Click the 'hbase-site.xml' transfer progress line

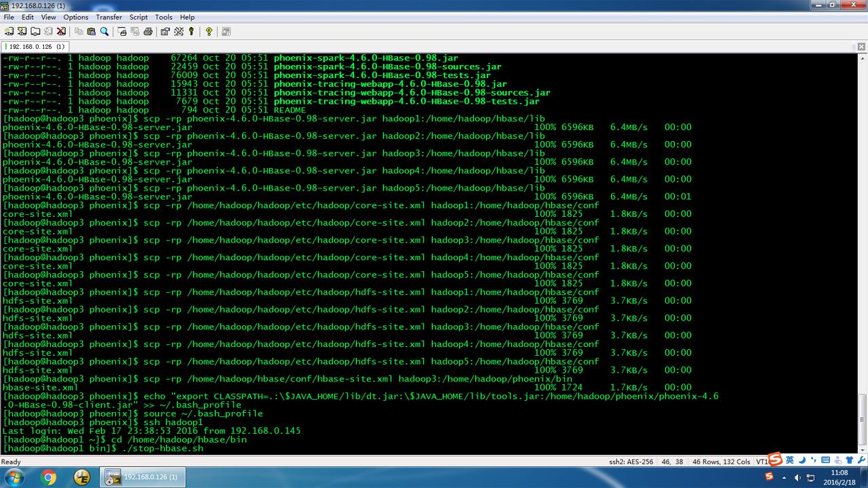(347, 388)
